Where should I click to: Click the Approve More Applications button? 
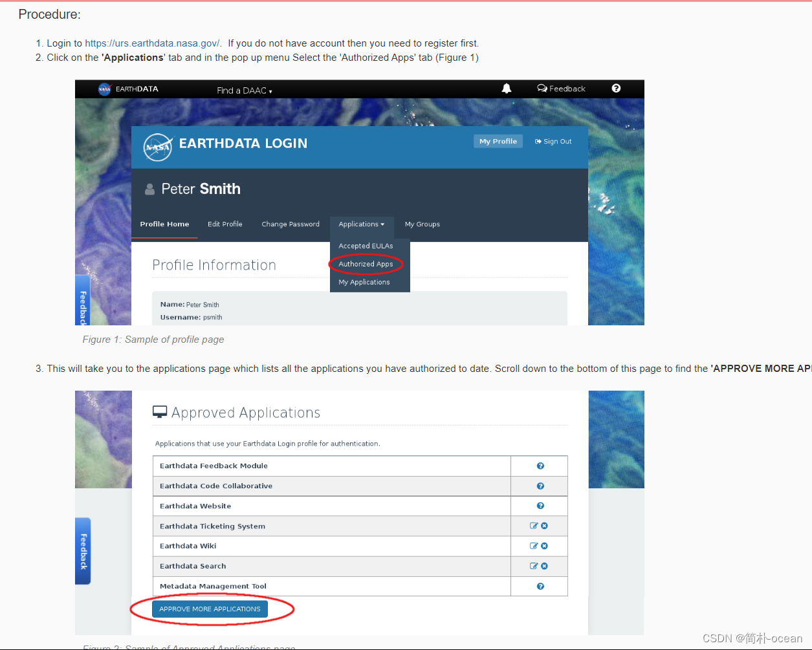click(x=210, y=609)
